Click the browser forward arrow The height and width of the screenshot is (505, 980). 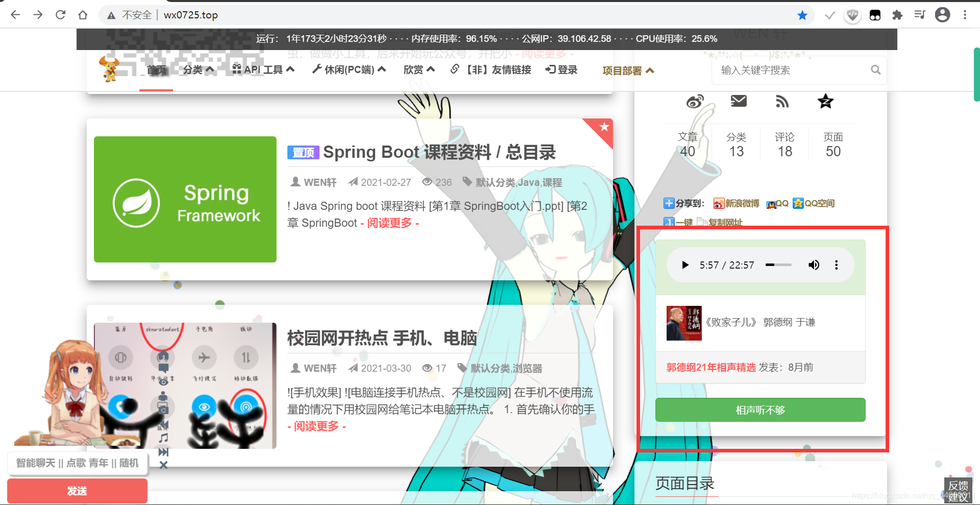38,15
